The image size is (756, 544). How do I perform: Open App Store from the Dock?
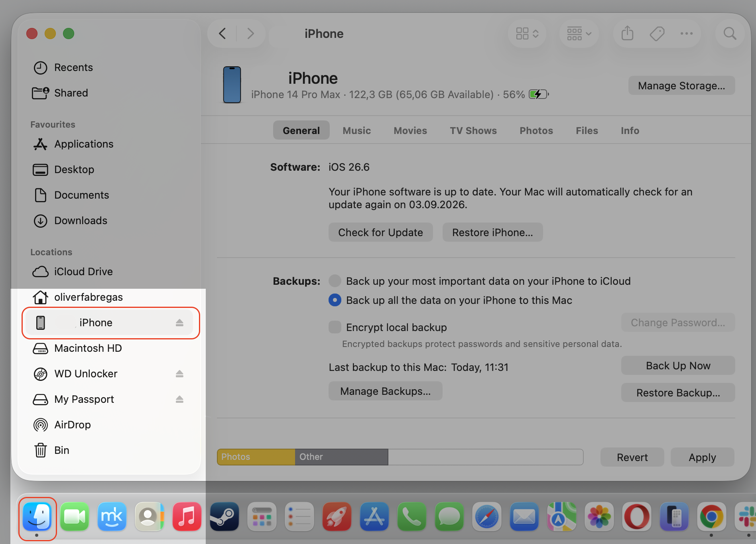(x=374, y=517)
